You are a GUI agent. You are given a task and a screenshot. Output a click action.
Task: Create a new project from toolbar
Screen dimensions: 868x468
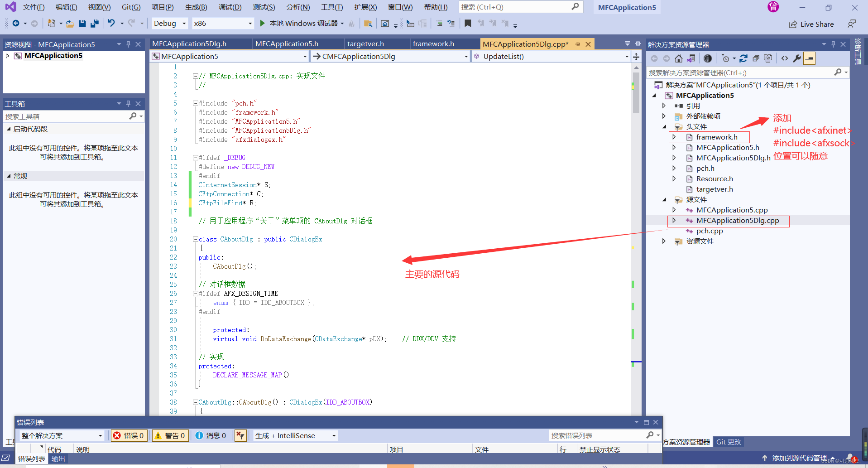(51, 23)
